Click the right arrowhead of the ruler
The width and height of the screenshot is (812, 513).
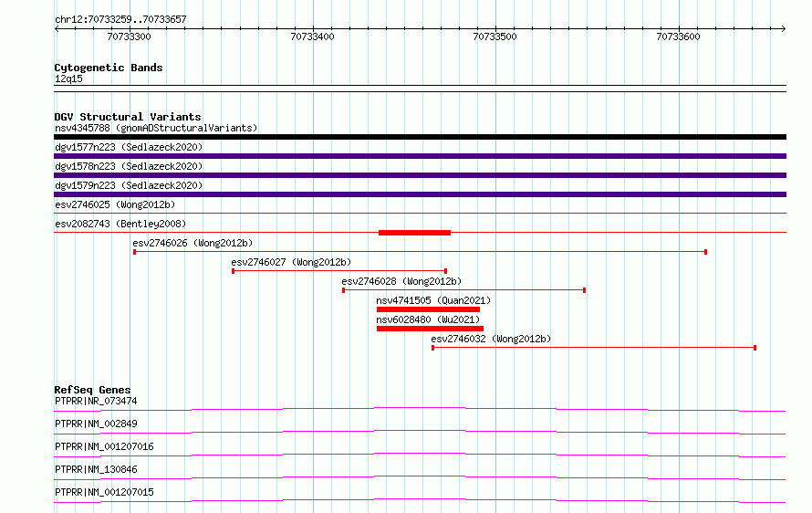(784, 28)
